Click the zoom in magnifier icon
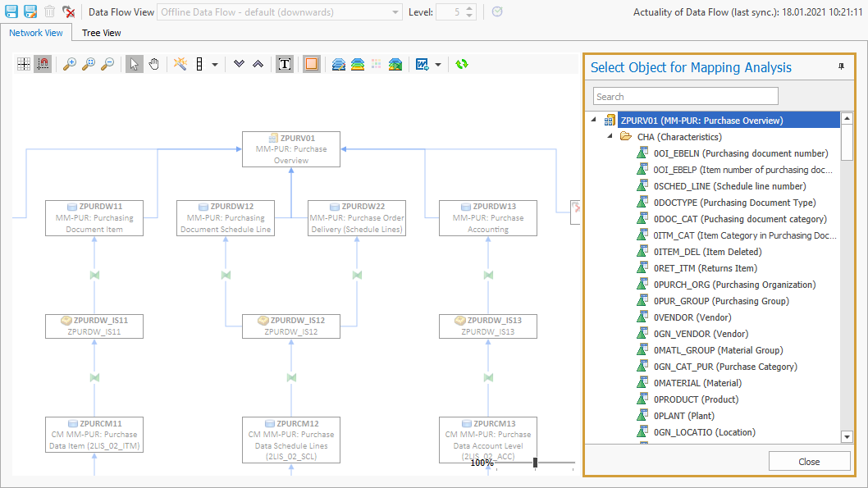868x488 pixels. (70, 64)
